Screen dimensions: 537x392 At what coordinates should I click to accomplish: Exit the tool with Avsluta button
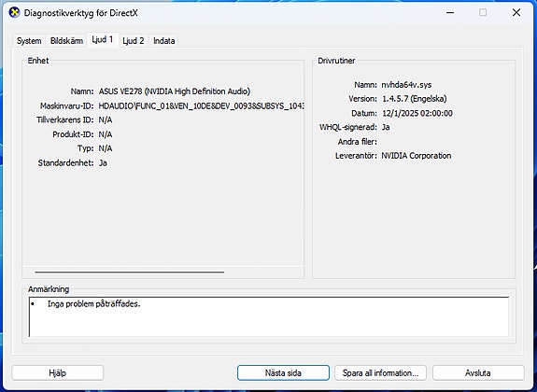[x=478, y=372]
